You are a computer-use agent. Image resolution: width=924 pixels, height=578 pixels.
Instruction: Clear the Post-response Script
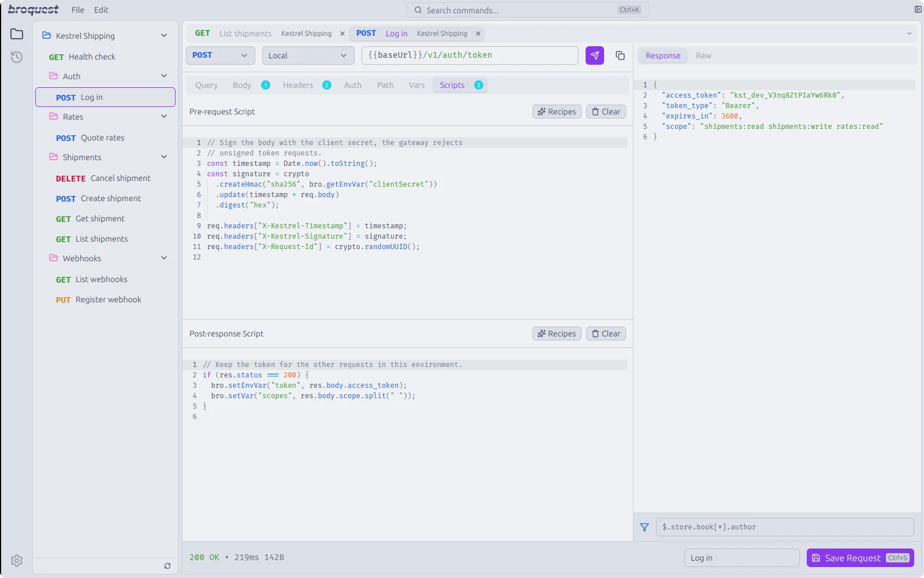(x=606, y=334)
